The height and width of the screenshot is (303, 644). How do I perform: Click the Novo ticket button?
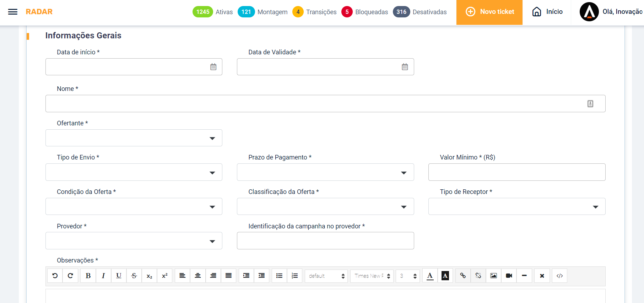(x=489, y=12)
